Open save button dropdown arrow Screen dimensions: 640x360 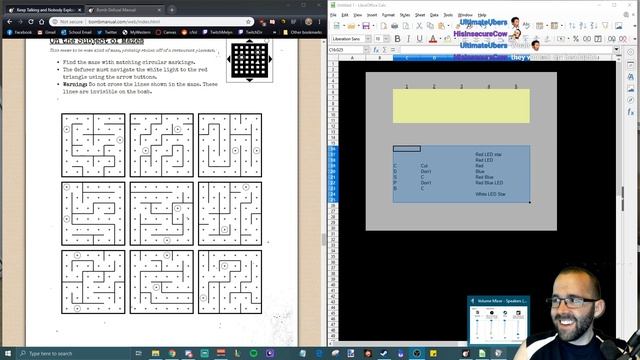click(x=373, y=26)
